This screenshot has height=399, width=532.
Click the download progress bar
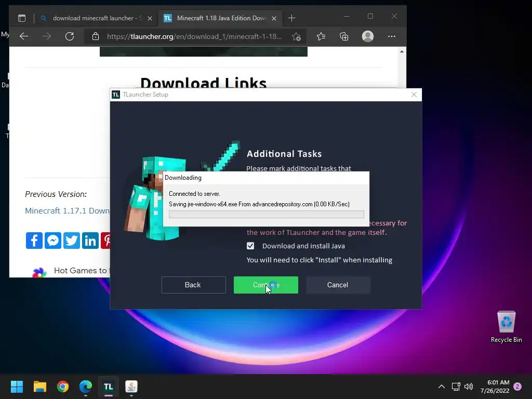(267, 214)
